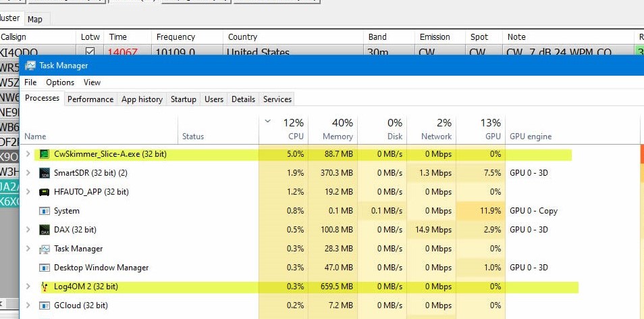The height and width of the screenshot is (319, 644).
Task: Click the Note column header in cluster table
Action: (x=568, y=37)
